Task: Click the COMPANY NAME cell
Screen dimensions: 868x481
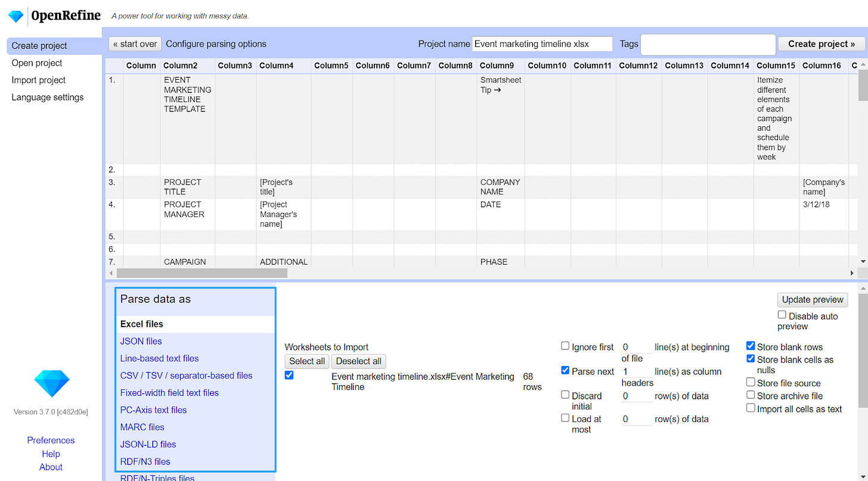Action: coord(500,187)
